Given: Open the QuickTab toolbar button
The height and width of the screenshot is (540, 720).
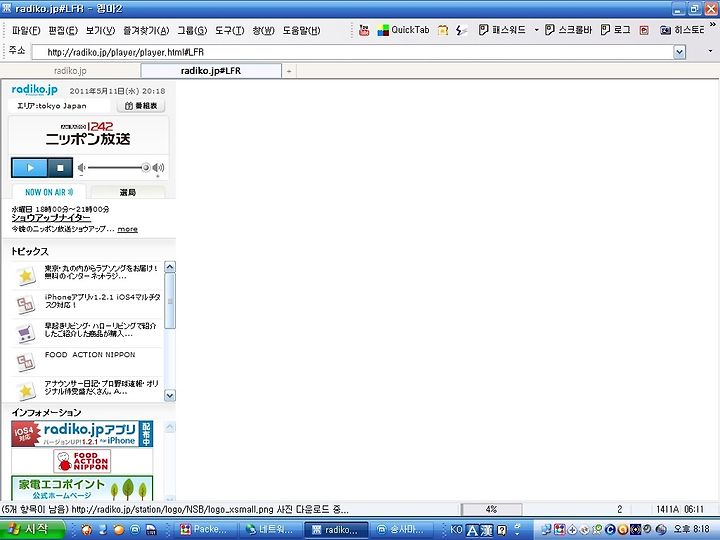Looking at the screenshot, I should 403,30.
